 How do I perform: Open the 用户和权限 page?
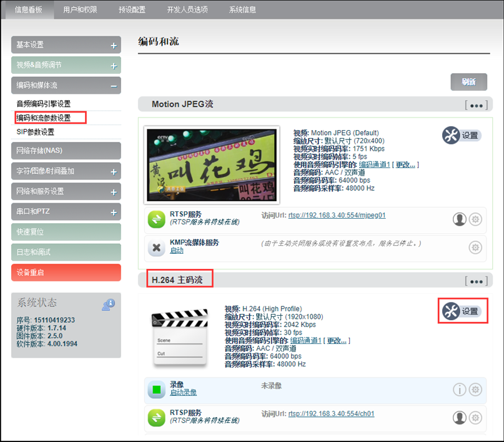tap(79, 10)
